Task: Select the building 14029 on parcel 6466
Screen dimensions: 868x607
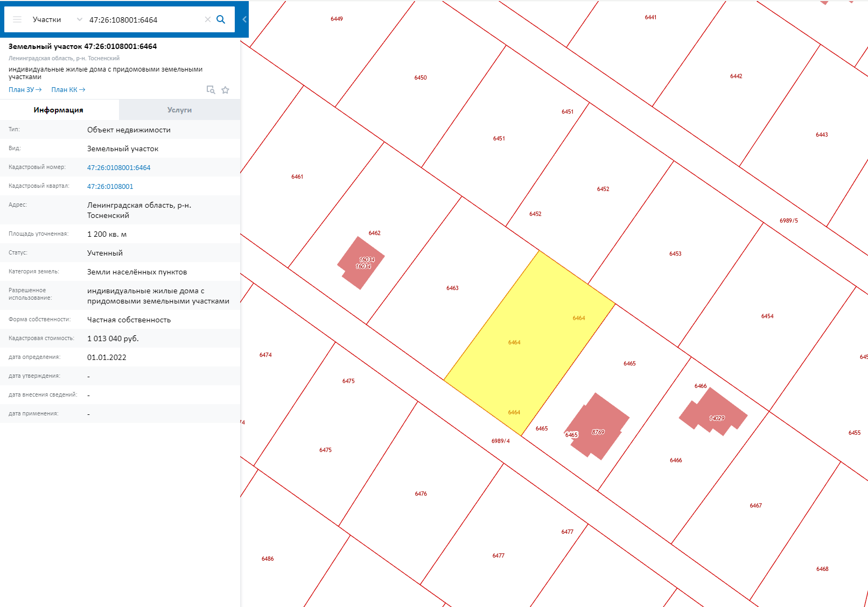Action: [x=713, y=411]
